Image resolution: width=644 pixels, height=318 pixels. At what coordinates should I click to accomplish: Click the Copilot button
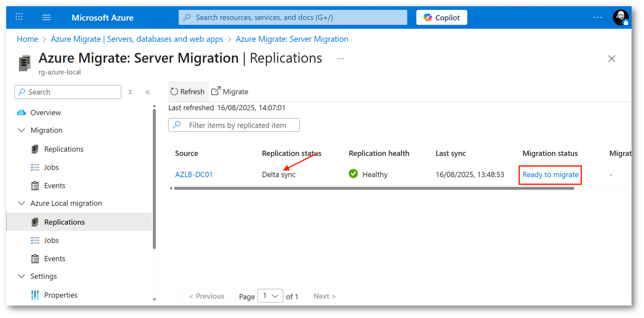441,17
